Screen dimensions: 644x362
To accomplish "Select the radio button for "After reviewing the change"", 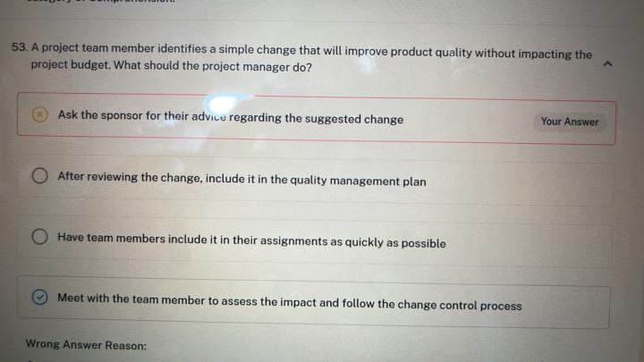I will (40, 176).
